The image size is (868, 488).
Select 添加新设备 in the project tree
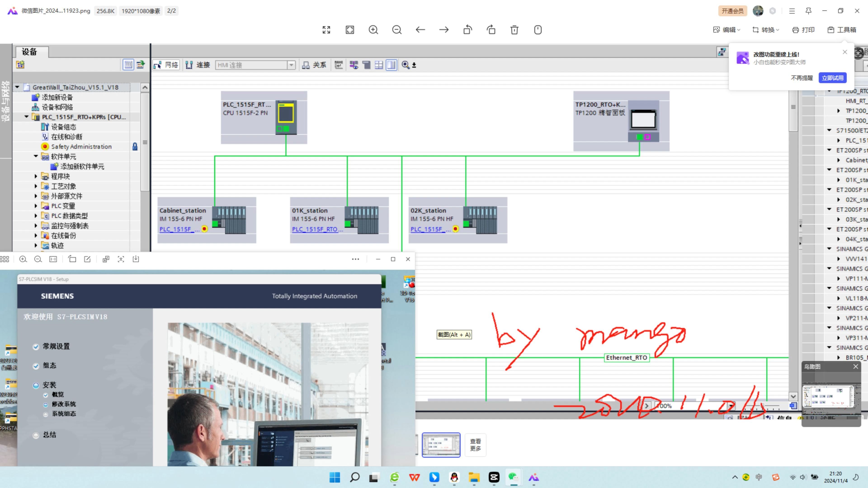coord(53,97)
